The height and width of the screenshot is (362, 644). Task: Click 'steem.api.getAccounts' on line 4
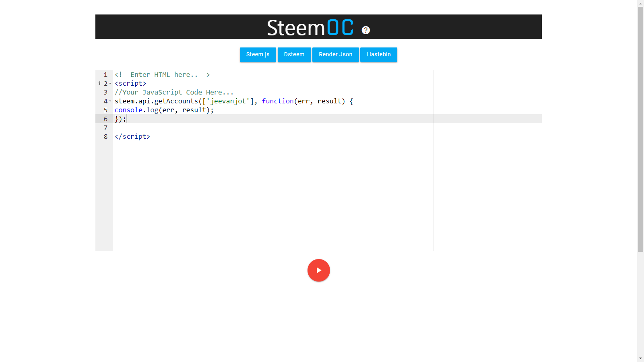pos(156,101)
